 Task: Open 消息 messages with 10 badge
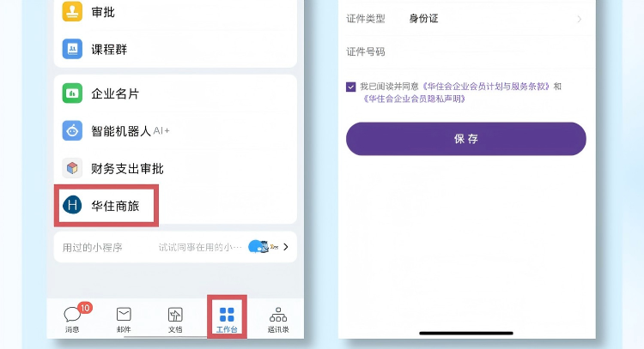coord(73,316)
